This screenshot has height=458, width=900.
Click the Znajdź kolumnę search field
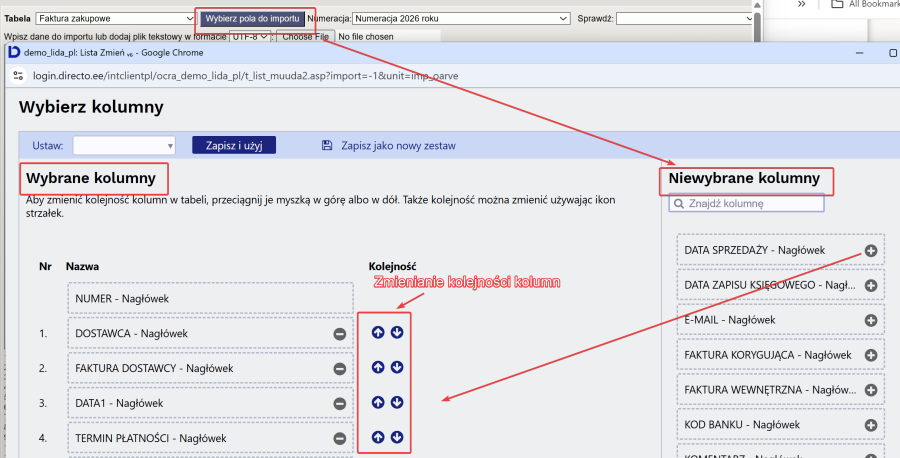point(746,203)
